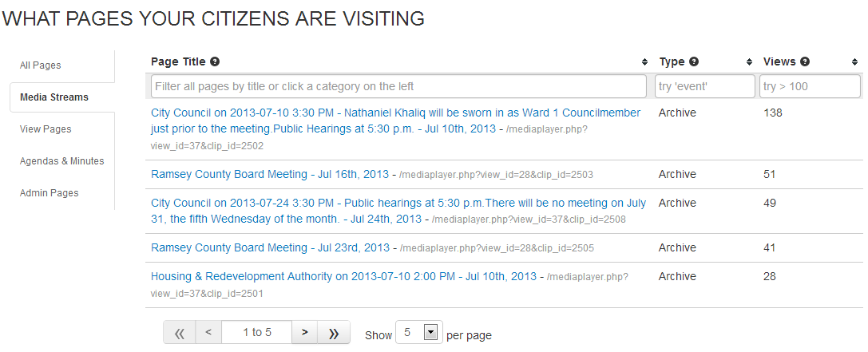Jump to the last page of results
Image resolution: width=868 pixels, height=352 pixels.
(334, 333)
